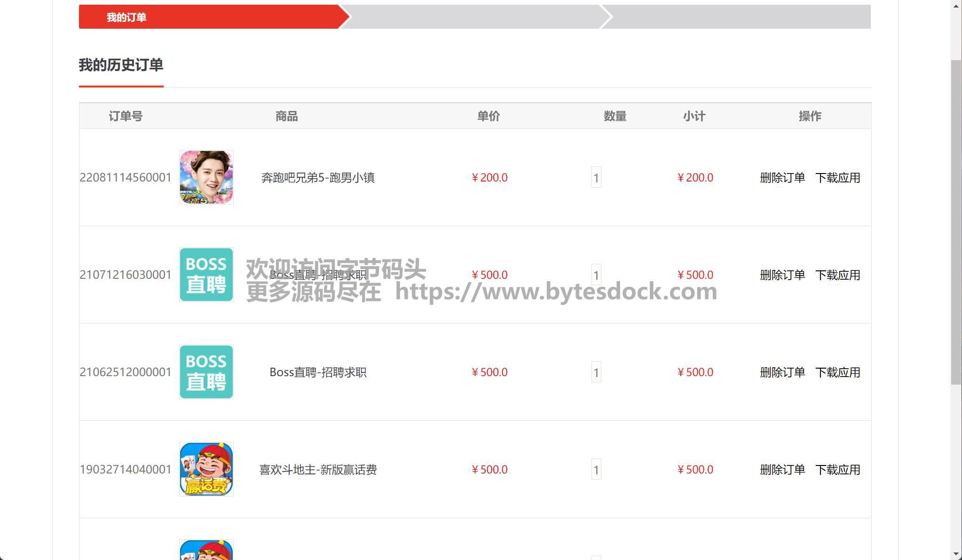This screenshot has width=962, height=560.
Task: Open product name 奔跑吧兄弟5-跑男小镇
Action: (x=318, y=178)
